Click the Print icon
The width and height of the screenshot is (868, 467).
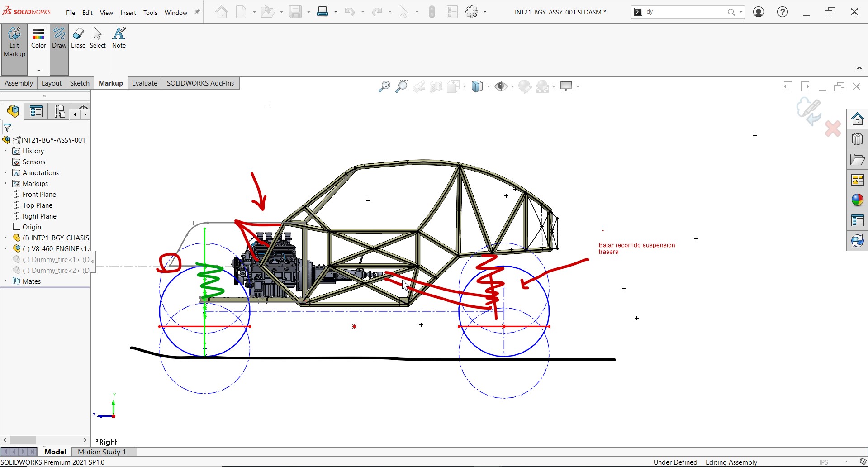(x=323, y=12)
